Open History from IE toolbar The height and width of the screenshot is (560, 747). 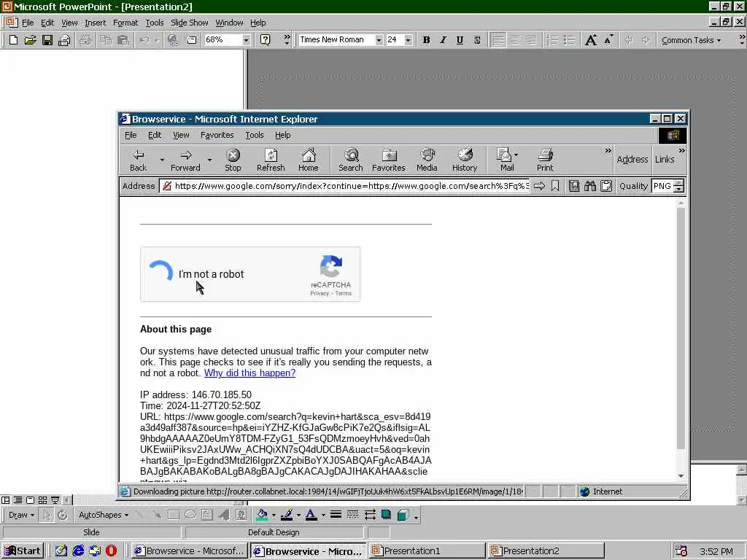click(465, 160)
